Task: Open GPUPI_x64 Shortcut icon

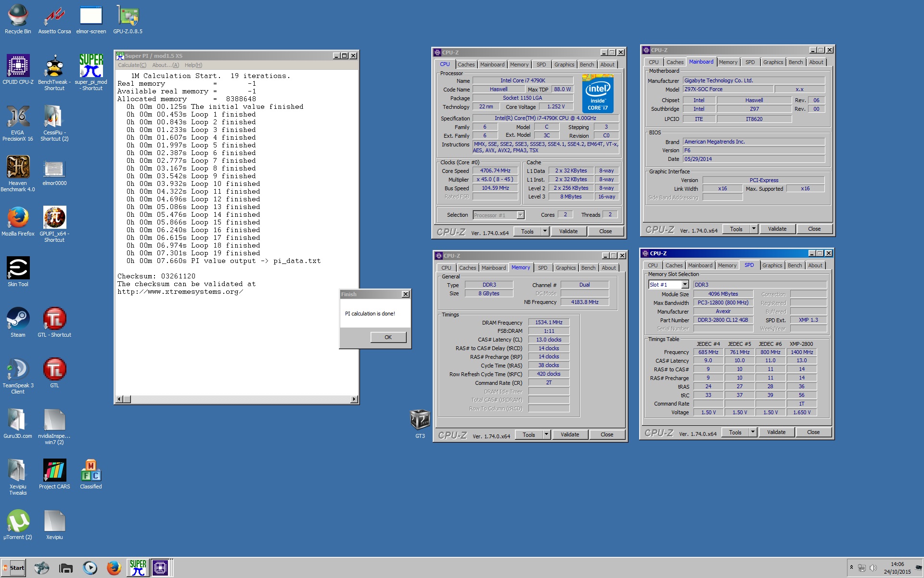Action: tap(54, 224)
